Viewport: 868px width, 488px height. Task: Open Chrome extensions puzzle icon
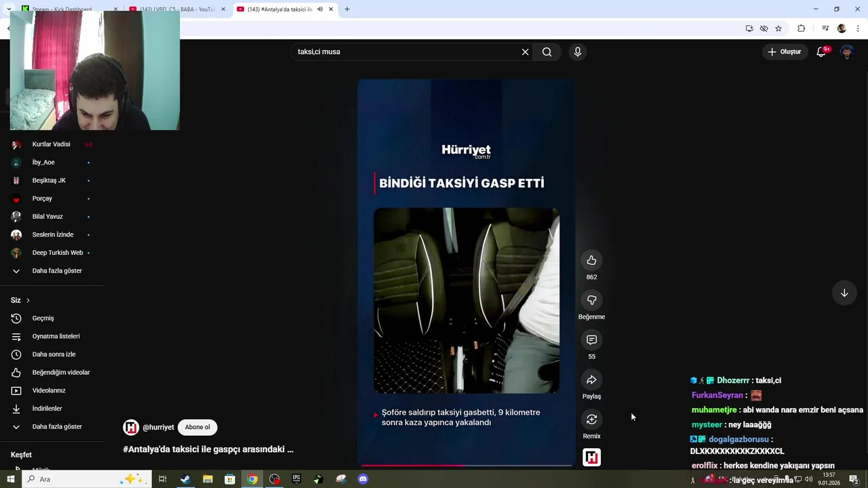802,28
